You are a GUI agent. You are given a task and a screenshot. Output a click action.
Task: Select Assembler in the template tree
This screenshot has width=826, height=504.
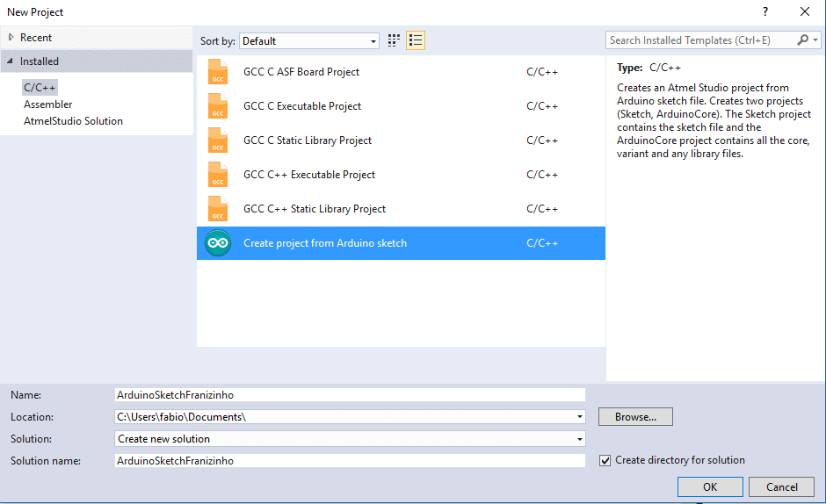(x=47, y=104)
